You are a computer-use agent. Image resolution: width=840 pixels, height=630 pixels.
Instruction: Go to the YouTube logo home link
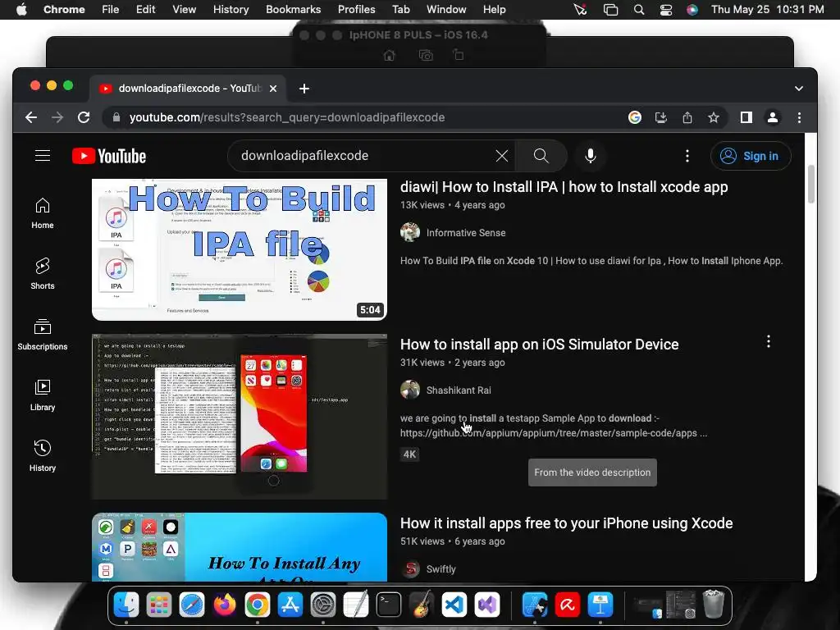pos(109,156)
